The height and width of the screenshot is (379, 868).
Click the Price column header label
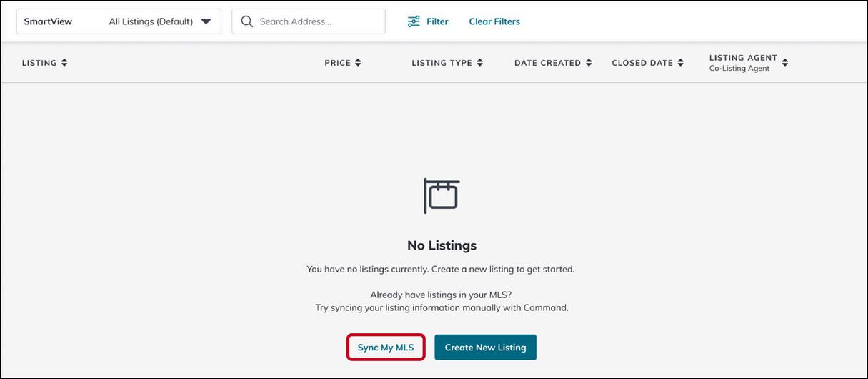click(x=337, y=63)
